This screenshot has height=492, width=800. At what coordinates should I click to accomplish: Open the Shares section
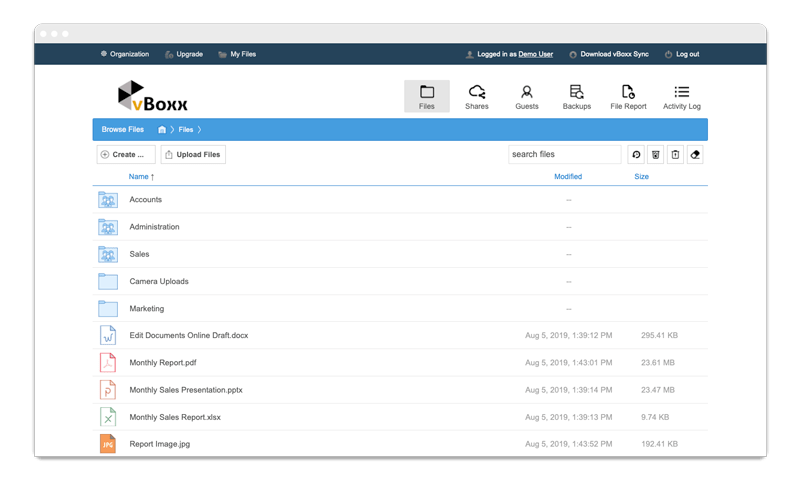pyautogui.click(x=477, y=96)
